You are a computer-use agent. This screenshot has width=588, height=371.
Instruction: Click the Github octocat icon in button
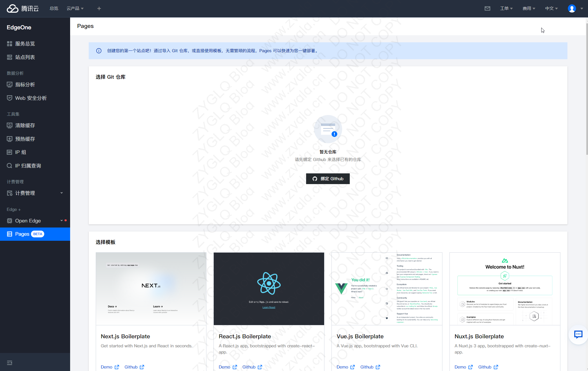point(315,179)
